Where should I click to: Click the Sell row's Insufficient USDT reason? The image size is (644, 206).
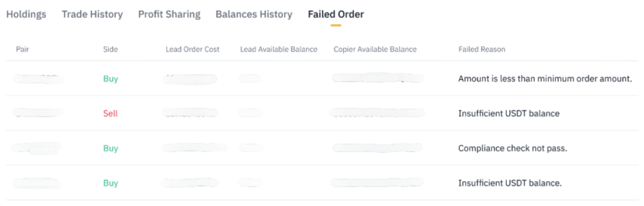[x=508, y=114]
